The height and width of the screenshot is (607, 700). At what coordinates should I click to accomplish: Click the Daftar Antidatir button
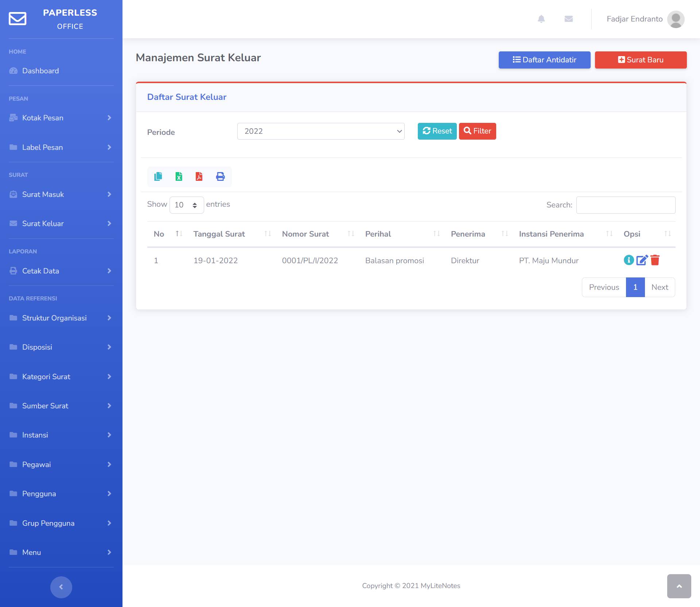point(545,60)
